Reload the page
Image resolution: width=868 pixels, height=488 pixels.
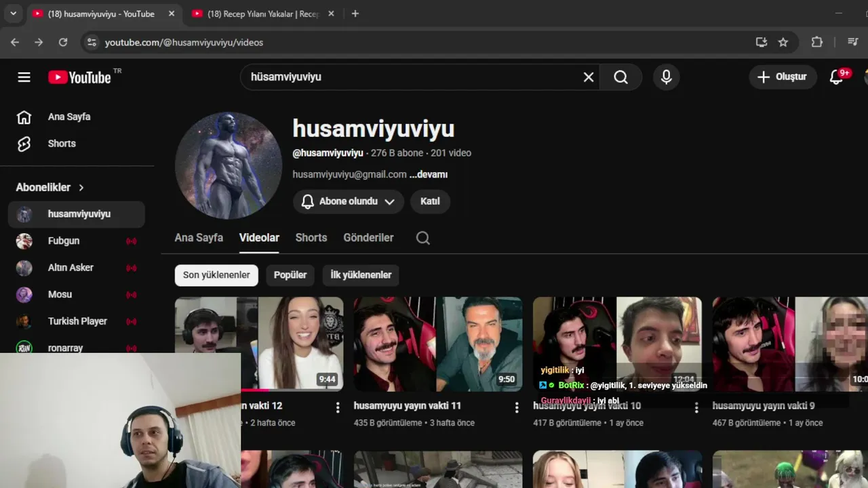[63, 42]
